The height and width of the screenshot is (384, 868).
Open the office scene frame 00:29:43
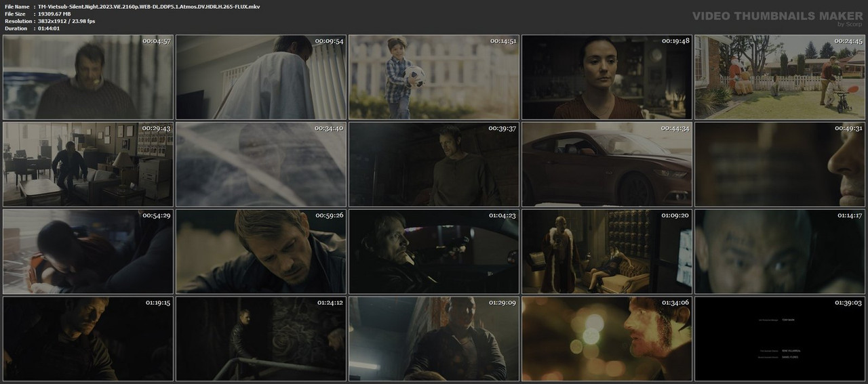click(x=87, y=165)
